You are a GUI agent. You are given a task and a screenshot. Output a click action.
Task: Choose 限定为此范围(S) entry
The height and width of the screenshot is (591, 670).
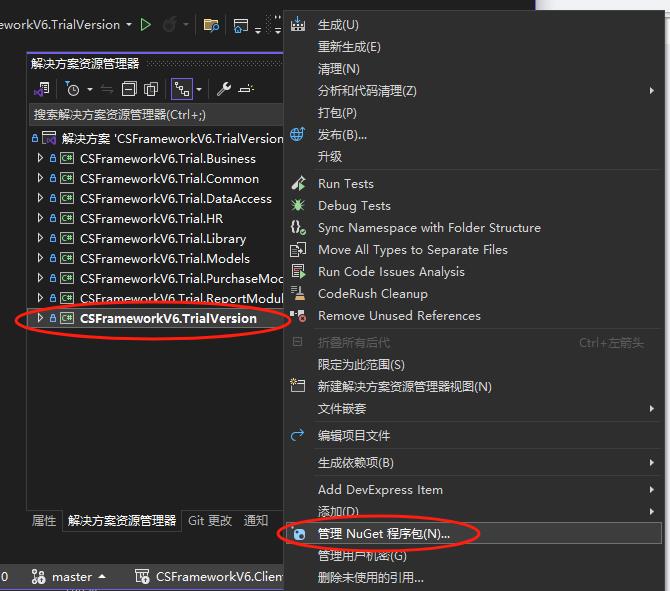click(x=473, y=365)
